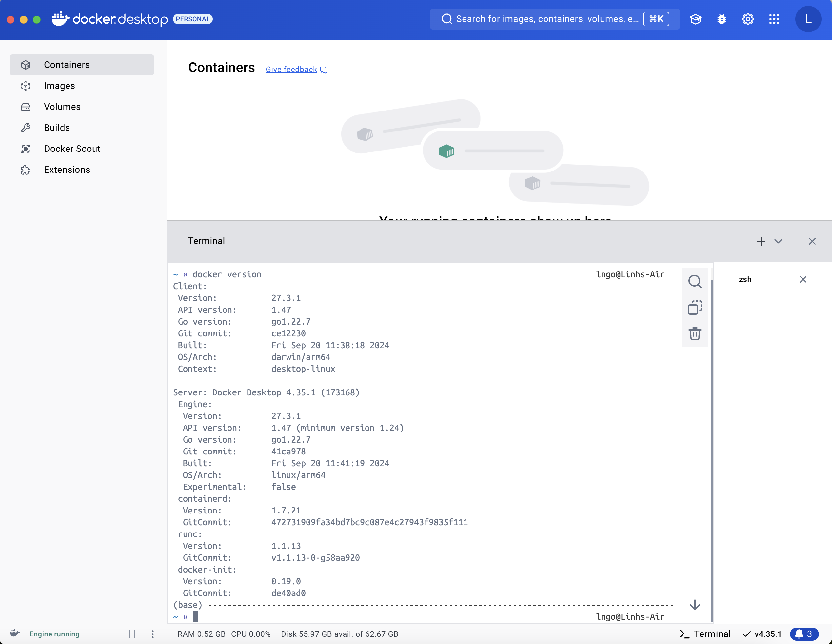Open Settings with the gear icon
Viewport: 832px width, 644px height.
click(748, 19)
